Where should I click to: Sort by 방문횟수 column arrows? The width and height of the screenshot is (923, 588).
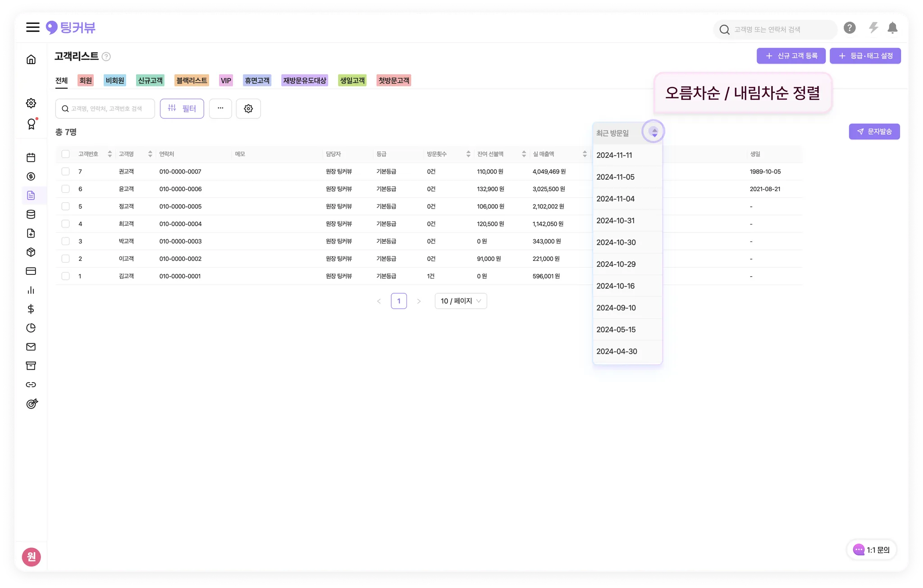(468, 154)
